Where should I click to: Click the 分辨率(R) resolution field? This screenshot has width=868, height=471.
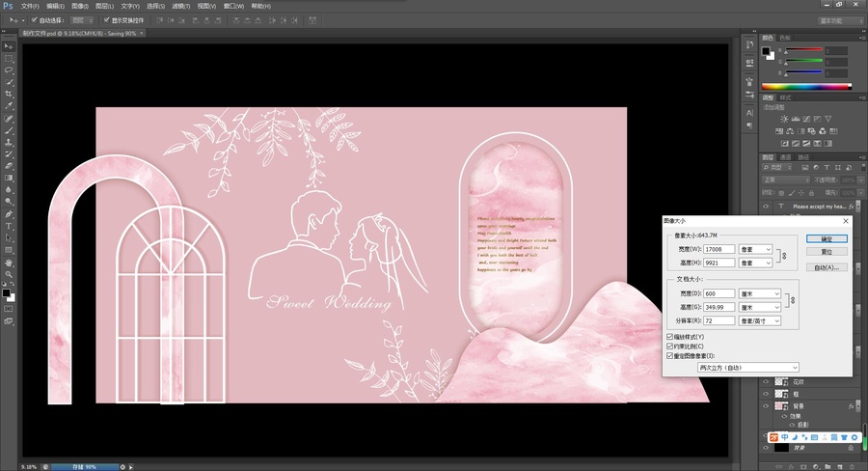pos(719,320)
